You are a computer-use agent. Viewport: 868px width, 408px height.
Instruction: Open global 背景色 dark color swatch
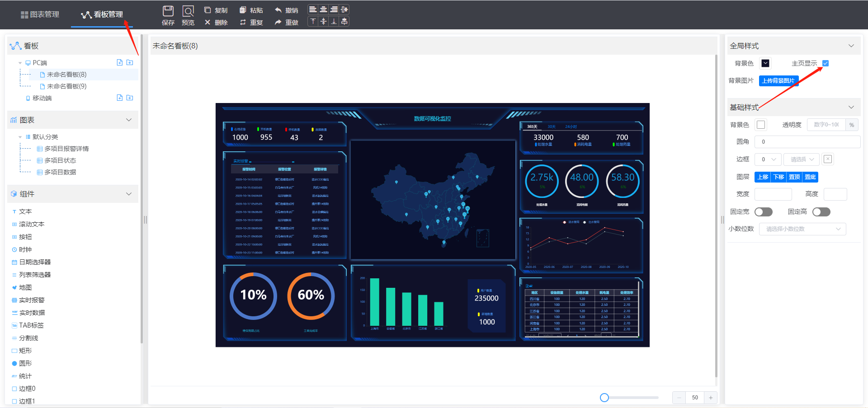[765, 63]
